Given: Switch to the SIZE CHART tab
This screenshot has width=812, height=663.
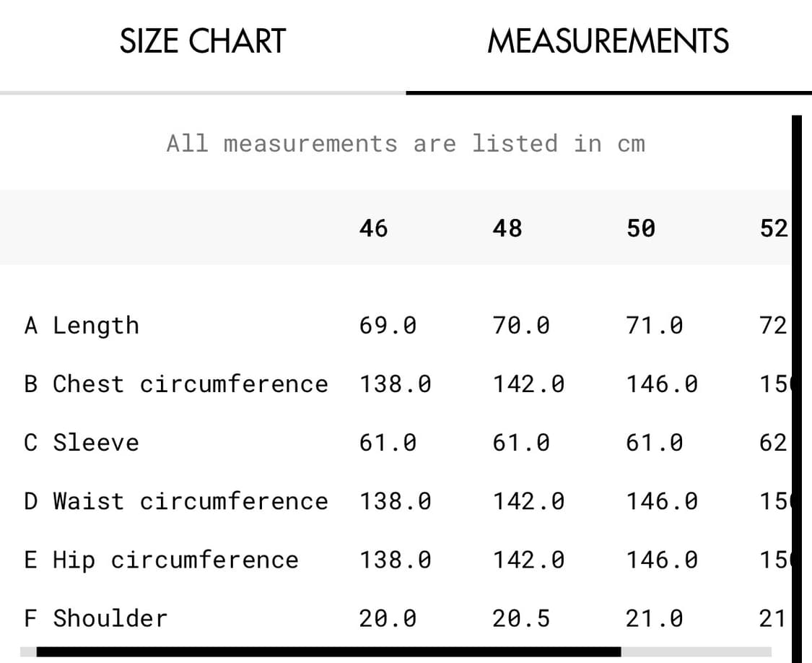Looking at the screenshot, I should 203,41.
